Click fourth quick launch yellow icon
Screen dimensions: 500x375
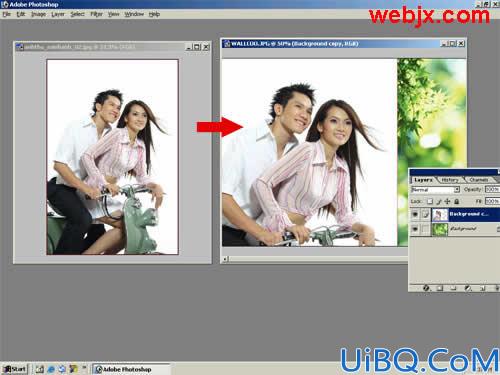tap(73, 369)
